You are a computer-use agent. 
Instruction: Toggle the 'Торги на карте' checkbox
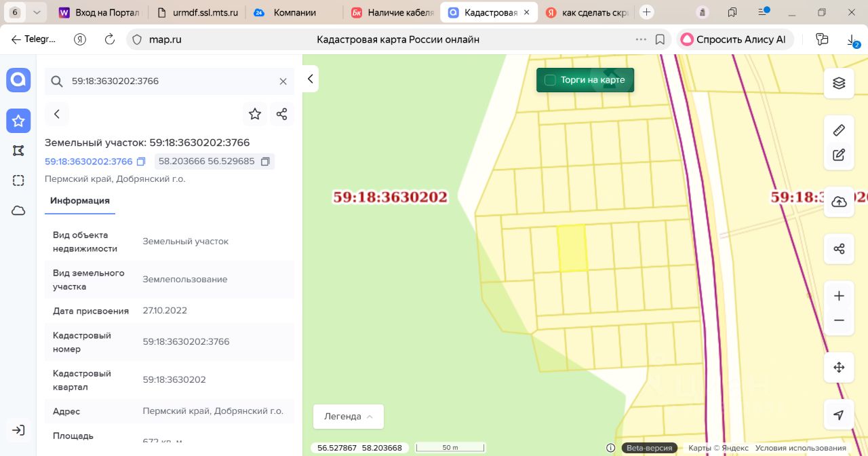pos(550,80)
